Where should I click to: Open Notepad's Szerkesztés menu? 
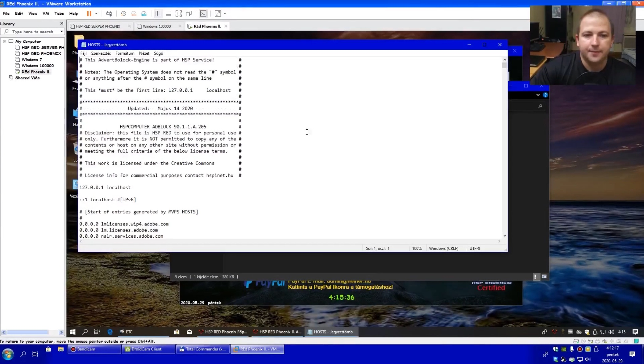[x=101, y=53]
